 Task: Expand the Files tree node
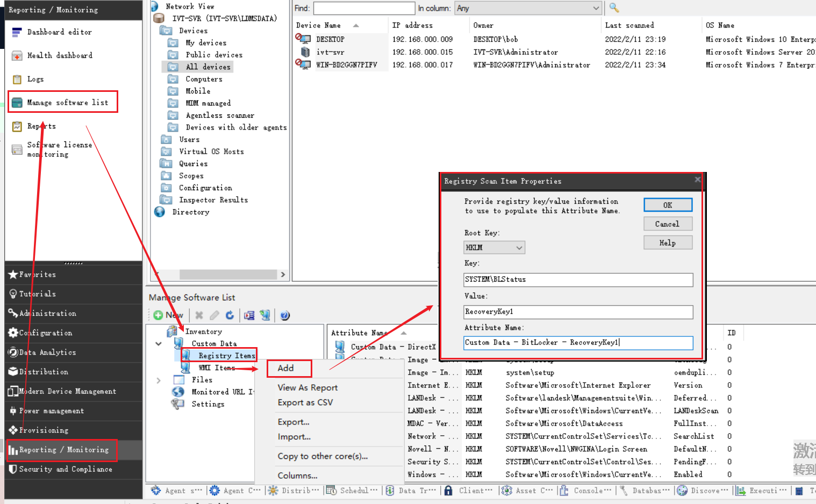(159, 380)
